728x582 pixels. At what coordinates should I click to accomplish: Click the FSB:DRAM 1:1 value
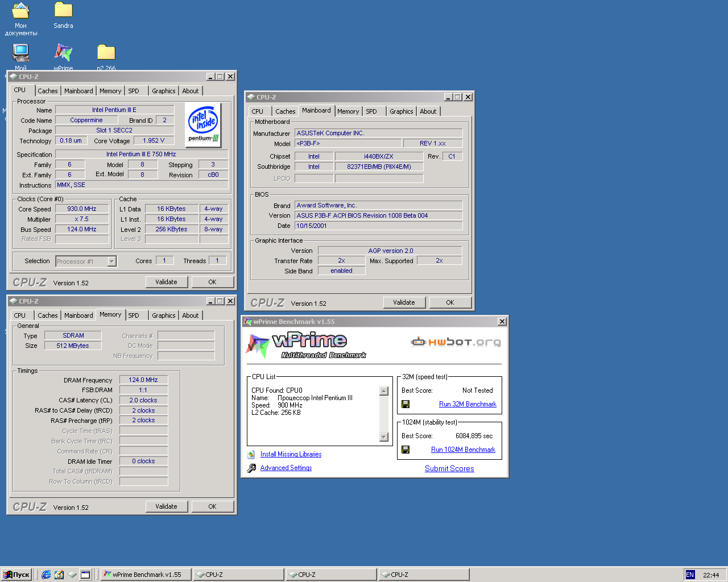(x=143, y=390)
